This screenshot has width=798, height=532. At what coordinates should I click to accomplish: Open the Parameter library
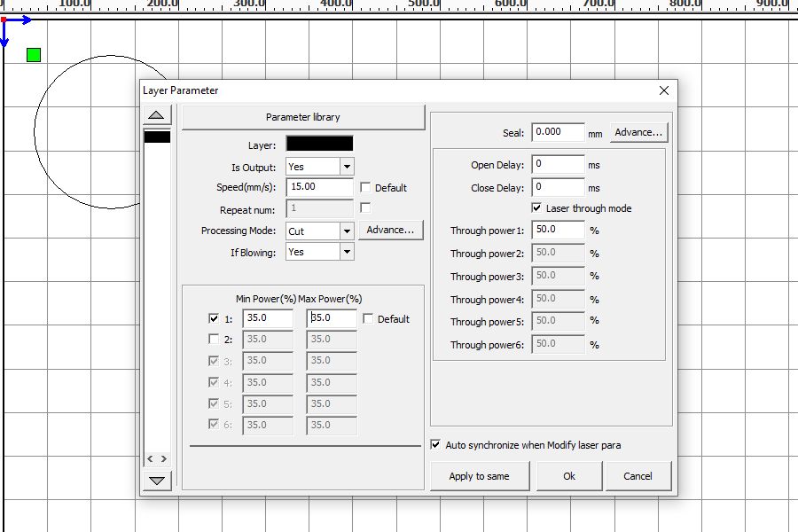point(302,117)
